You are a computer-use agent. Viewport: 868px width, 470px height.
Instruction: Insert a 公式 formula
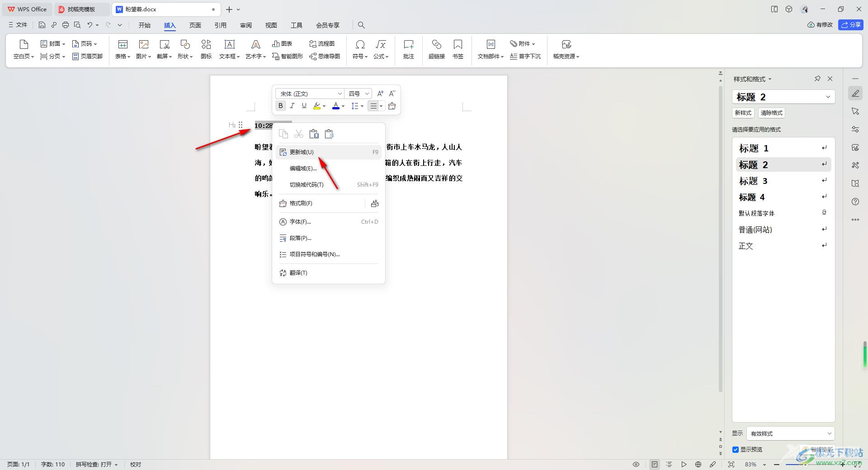[x=381, y=49]
